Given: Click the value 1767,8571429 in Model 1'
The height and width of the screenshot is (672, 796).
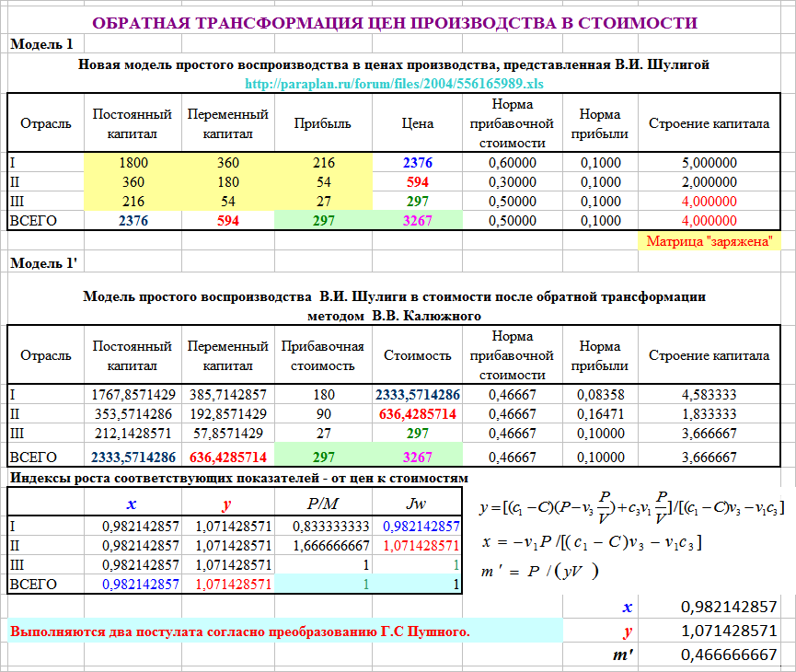Looking at the screenshot, I should point(133,395).
